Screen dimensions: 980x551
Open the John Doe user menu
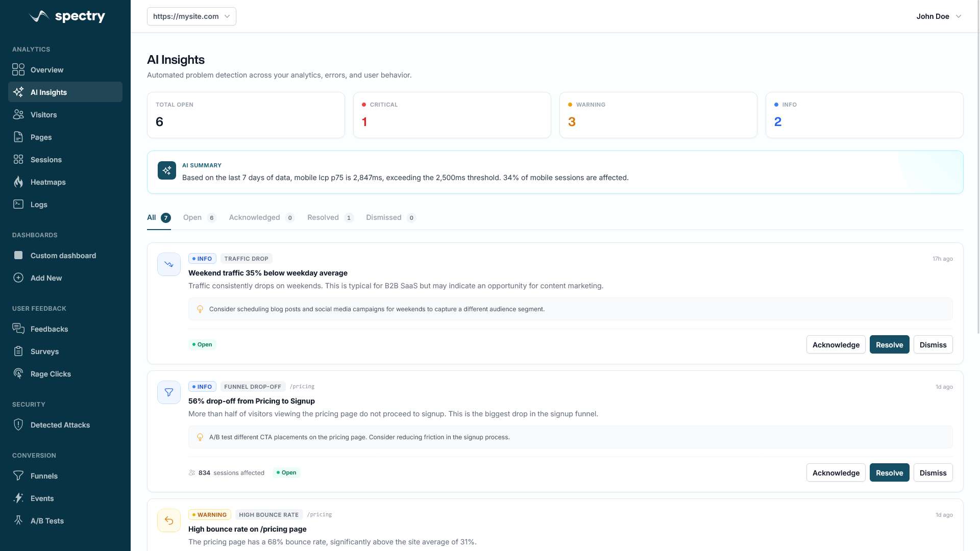938,16
